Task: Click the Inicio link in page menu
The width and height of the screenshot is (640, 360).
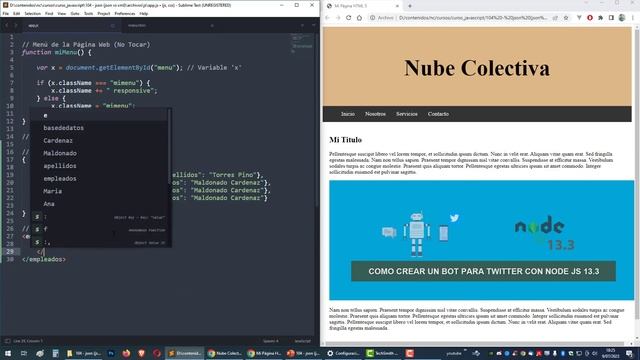Action: coord(348,114)
